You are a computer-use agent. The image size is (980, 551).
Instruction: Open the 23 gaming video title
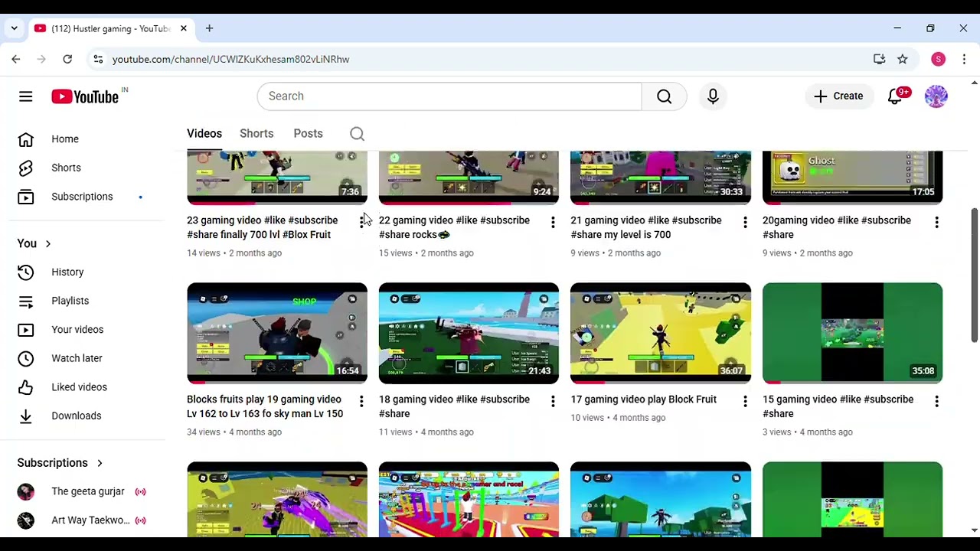pos(263,227)
